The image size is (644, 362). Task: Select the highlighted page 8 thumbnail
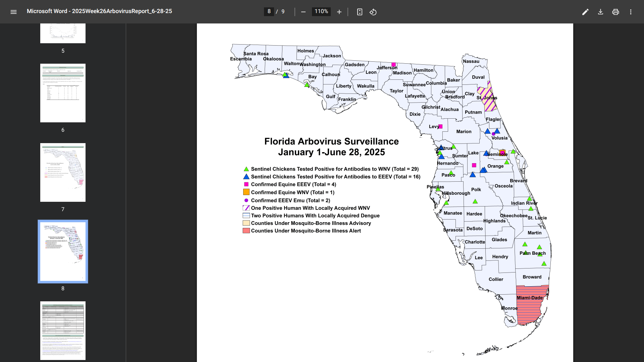[63, 251]
